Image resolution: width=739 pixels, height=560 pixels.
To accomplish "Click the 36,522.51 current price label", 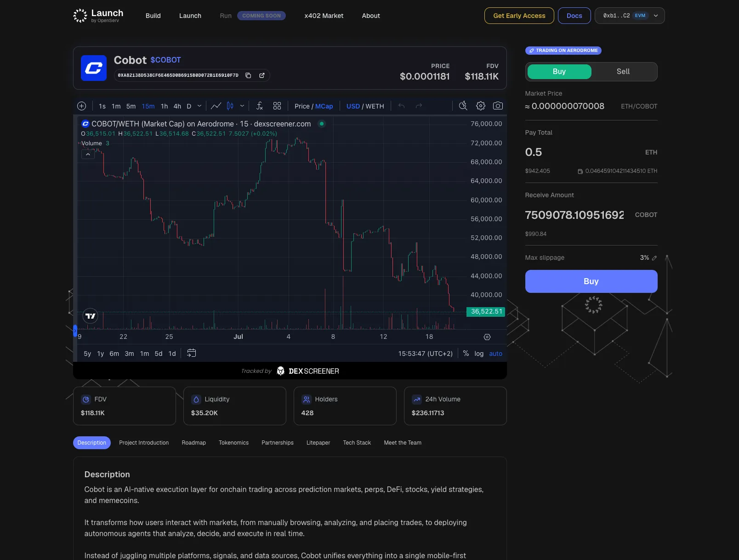I will (x=486, y=312).
